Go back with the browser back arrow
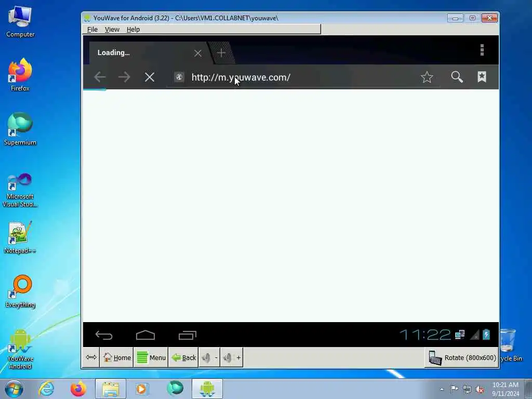This screenshot has width=532, height=399. click(100, 77)
